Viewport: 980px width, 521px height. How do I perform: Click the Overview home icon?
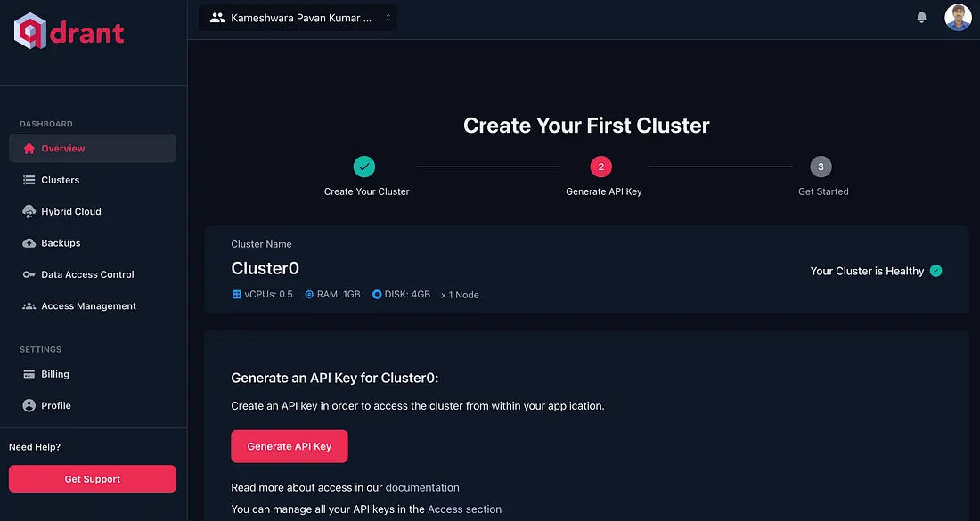click(x=29, y=149)
